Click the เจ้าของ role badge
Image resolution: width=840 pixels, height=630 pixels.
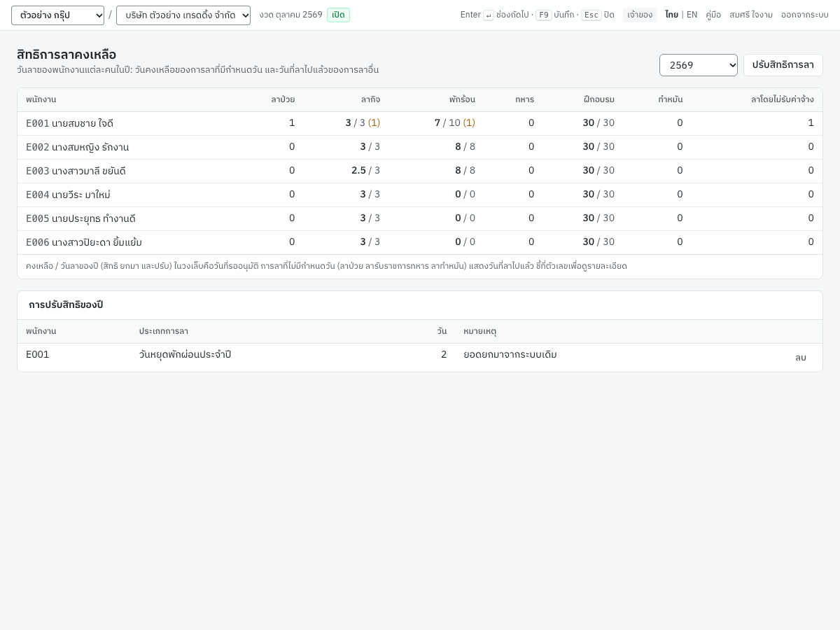[640, 15]
